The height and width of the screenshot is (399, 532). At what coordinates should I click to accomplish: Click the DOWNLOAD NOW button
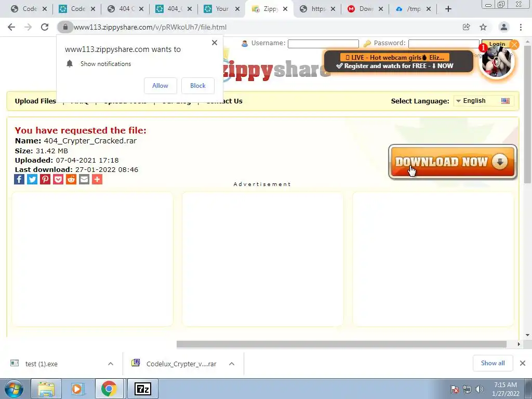453,162
